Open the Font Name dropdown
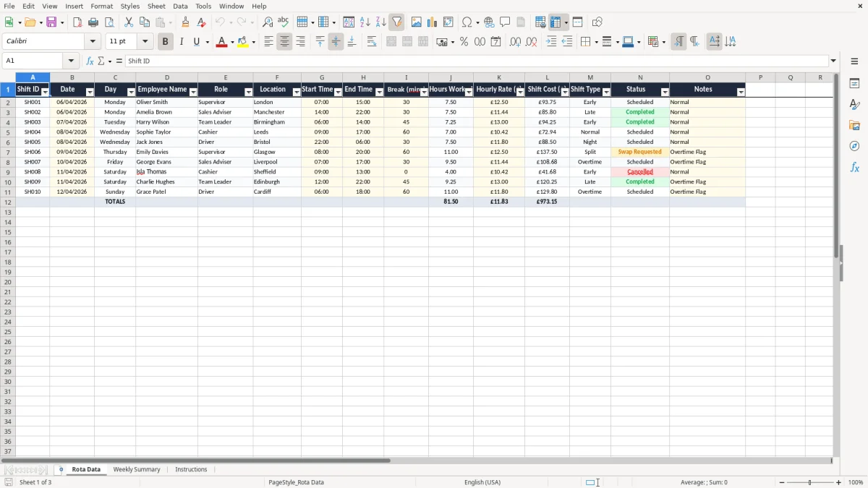The height and width of the screenshot is (488, 868). tap(93, 42)
